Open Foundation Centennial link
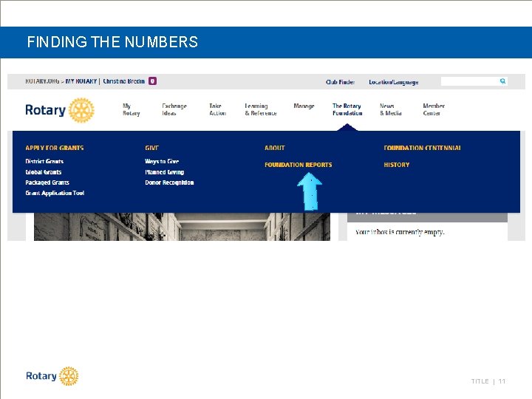The height and width of the screenshot is (399, 532). coord(423,148)
